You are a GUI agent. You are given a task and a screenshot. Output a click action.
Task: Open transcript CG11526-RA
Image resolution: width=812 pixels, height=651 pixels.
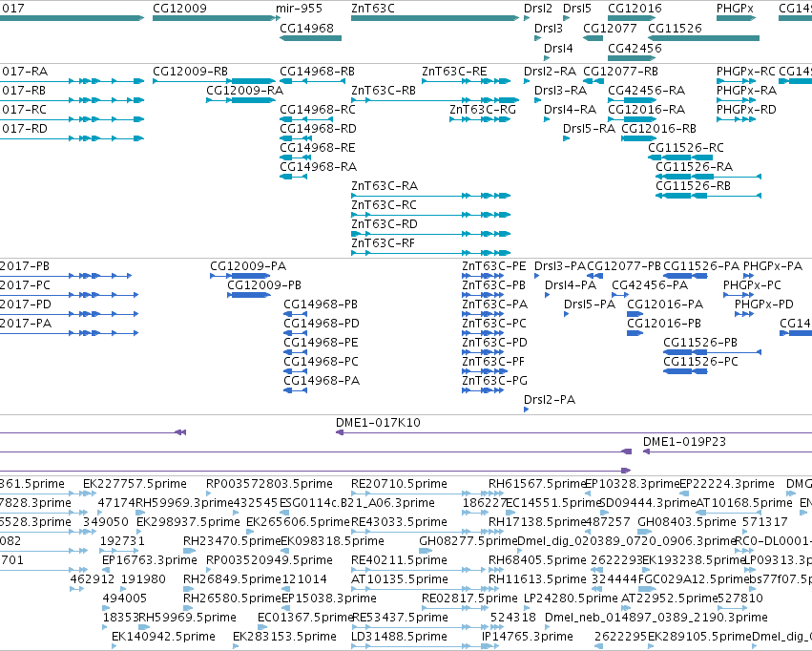tap(694, 167)
